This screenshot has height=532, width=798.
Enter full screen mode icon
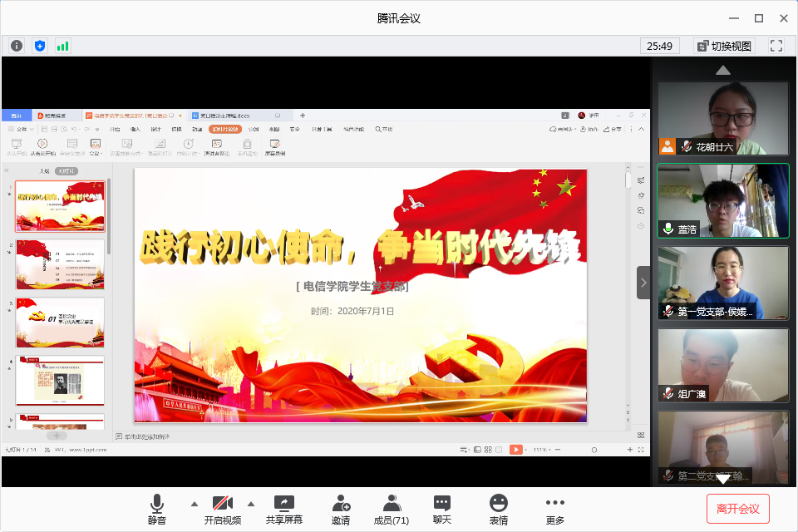[776, 46]
